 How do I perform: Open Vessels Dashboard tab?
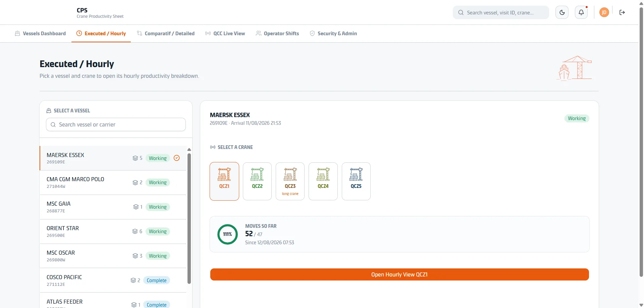coord(40,34)
